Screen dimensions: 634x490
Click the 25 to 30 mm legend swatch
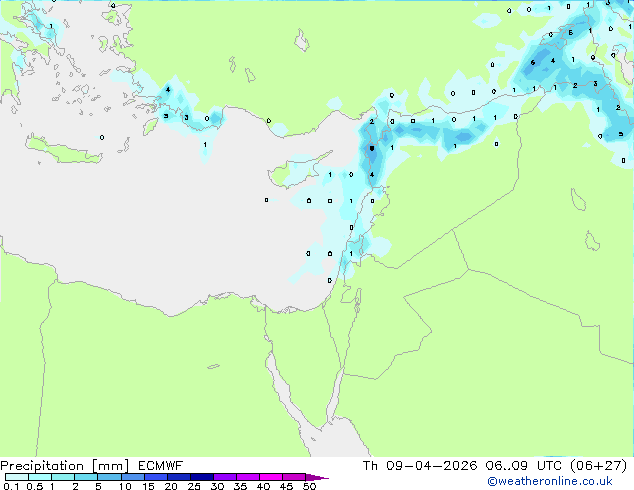[202, 477]
